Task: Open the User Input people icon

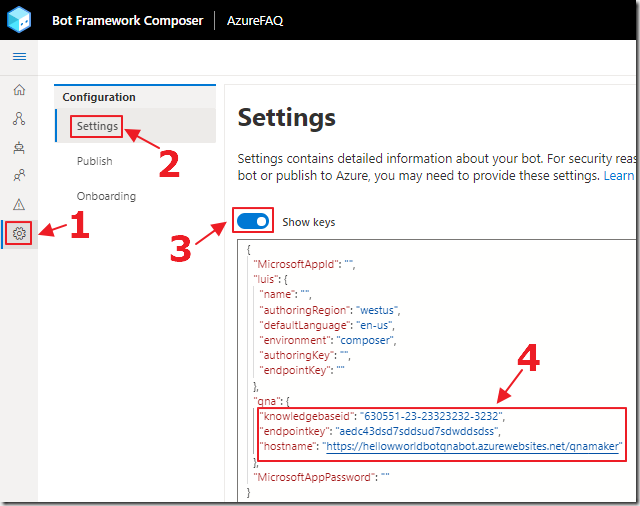Action: pyautogui.click(x=19, y=175)
